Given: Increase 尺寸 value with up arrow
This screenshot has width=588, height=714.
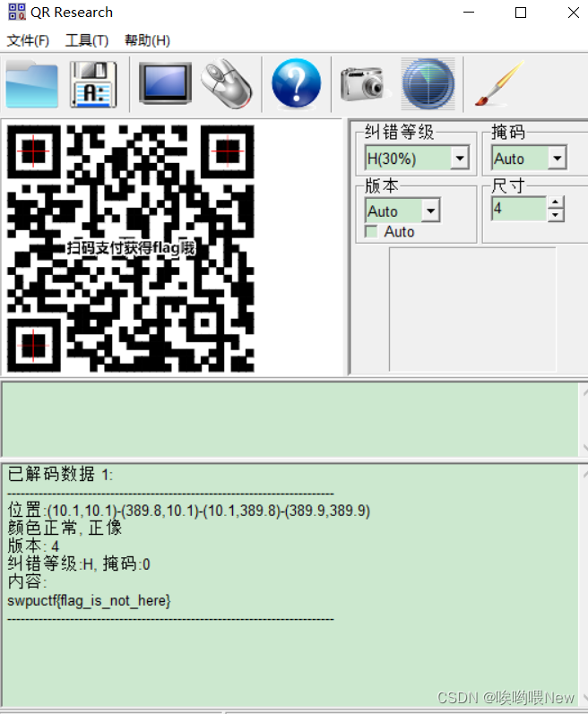Looking at the screenshot, I should coord(555,202).
